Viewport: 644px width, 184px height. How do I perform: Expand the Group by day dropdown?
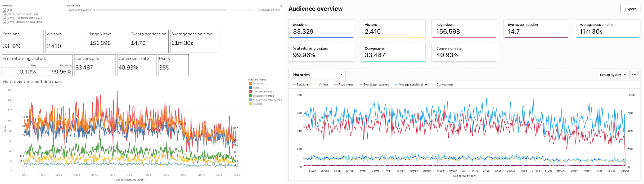tap(613, 75)
